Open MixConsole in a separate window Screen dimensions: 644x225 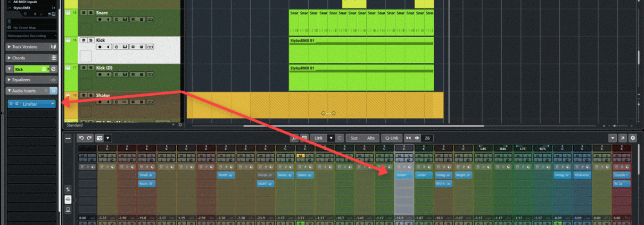point(624,138)
